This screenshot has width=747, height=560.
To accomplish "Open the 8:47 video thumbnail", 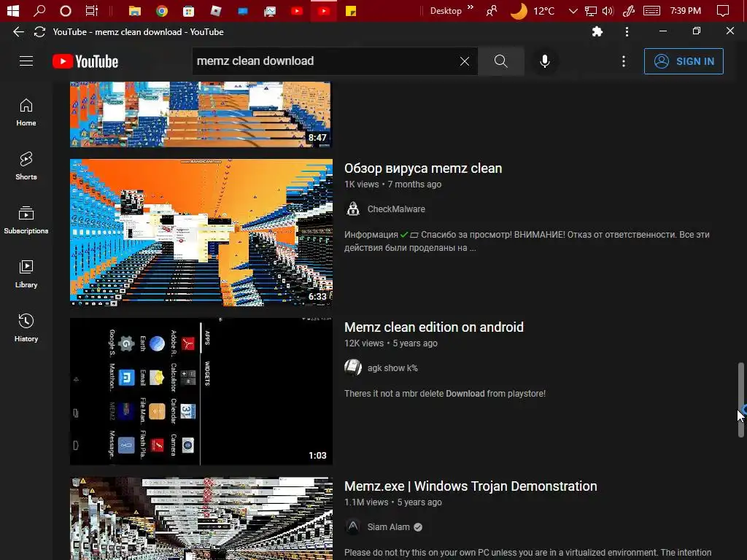I will coord(200,114).
